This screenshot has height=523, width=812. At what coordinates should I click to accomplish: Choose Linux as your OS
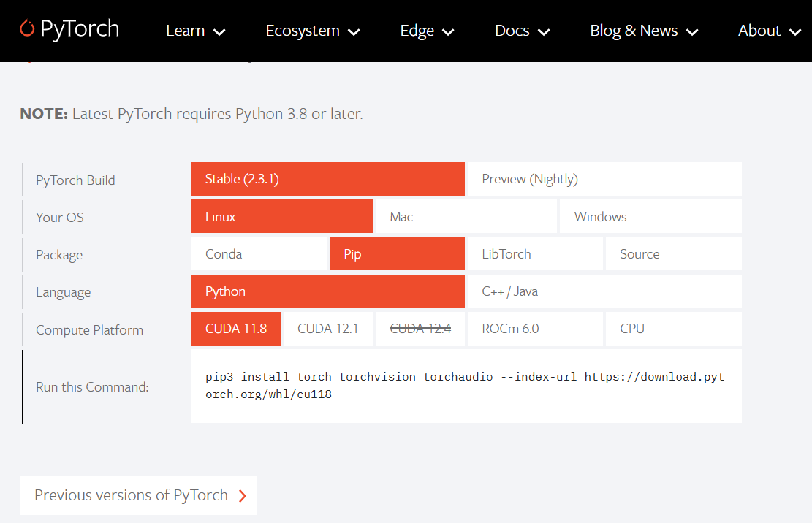[x=281, y=216]
